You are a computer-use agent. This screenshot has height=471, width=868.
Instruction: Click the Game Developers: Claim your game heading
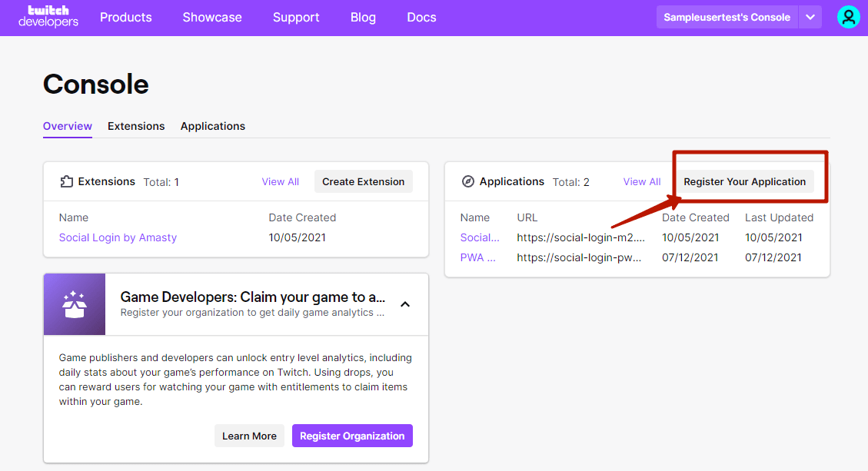pyautogui.click(x=252, y=297)
